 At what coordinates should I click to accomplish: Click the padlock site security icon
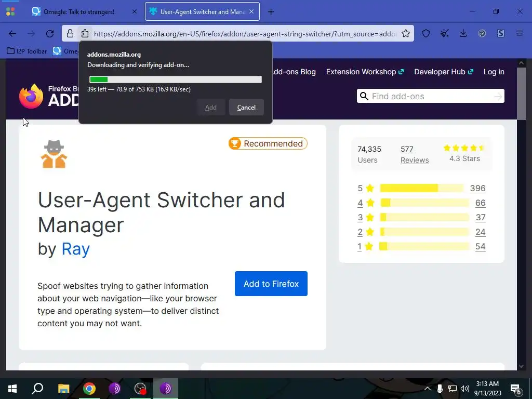70,33
